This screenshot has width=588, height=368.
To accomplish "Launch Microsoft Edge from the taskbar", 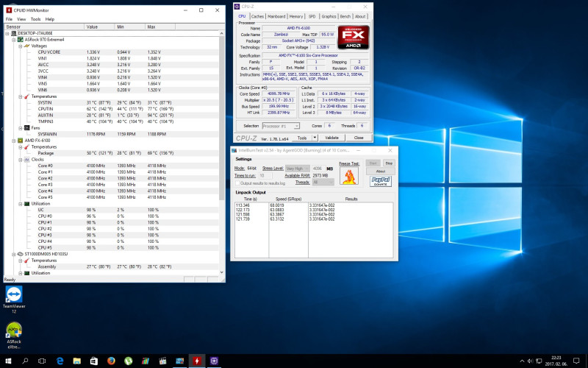I will coord(60,361).
